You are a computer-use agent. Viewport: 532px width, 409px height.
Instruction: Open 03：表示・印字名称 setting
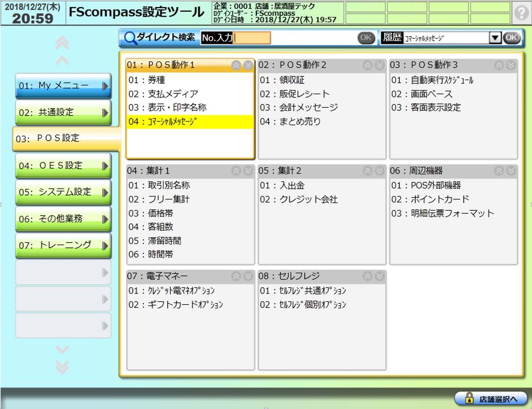click(x=190, y=108)
